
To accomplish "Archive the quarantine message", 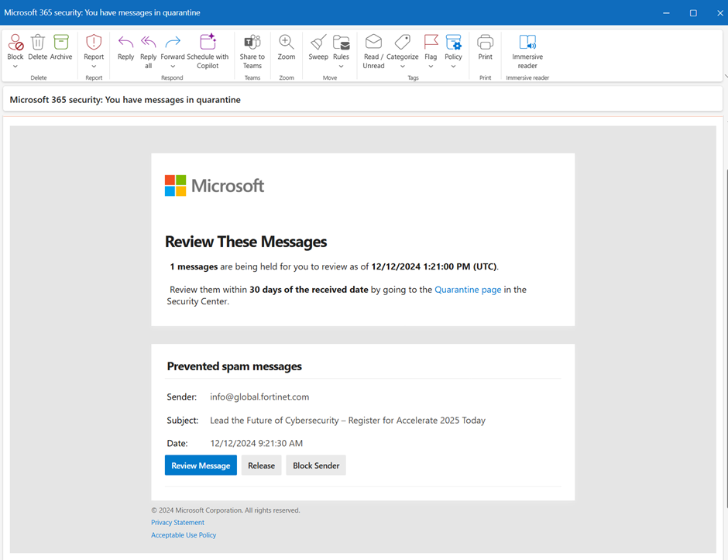I will 61,43.
